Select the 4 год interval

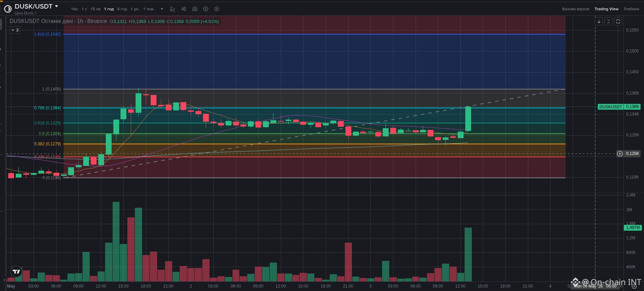coord(122,9)
